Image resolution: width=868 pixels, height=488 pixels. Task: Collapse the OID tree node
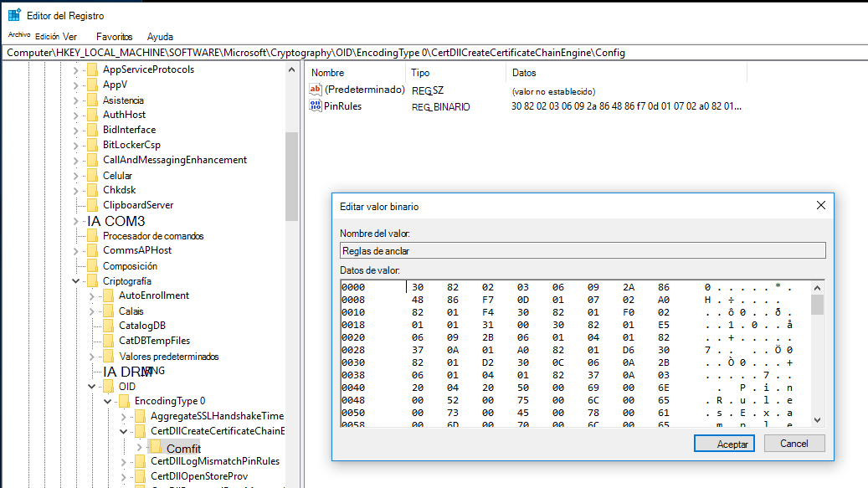[x=92, y=386]
